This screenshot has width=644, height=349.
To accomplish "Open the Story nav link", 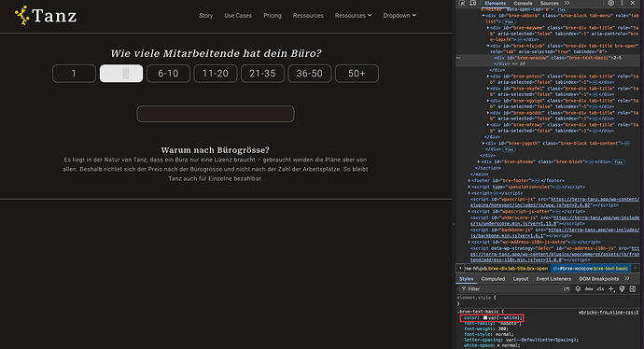I will 205,15.
